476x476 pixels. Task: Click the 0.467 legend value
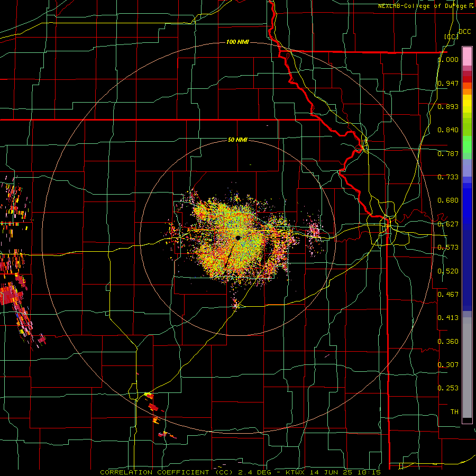(448, 295)
